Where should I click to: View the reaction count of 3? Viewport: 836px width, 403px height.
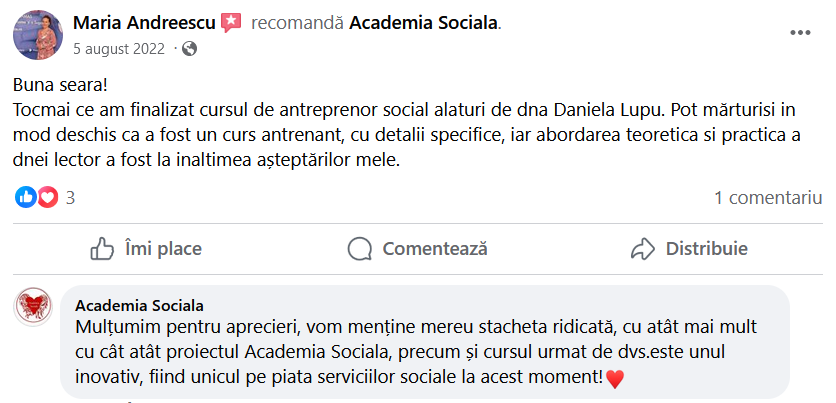pos(70,198)
